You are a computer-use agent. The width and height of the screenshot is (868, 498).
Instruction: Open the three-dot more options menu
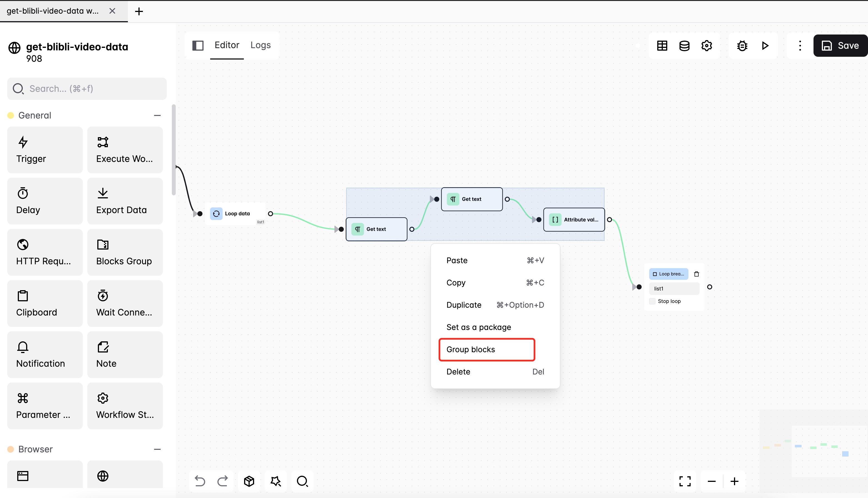click(800, 46)
